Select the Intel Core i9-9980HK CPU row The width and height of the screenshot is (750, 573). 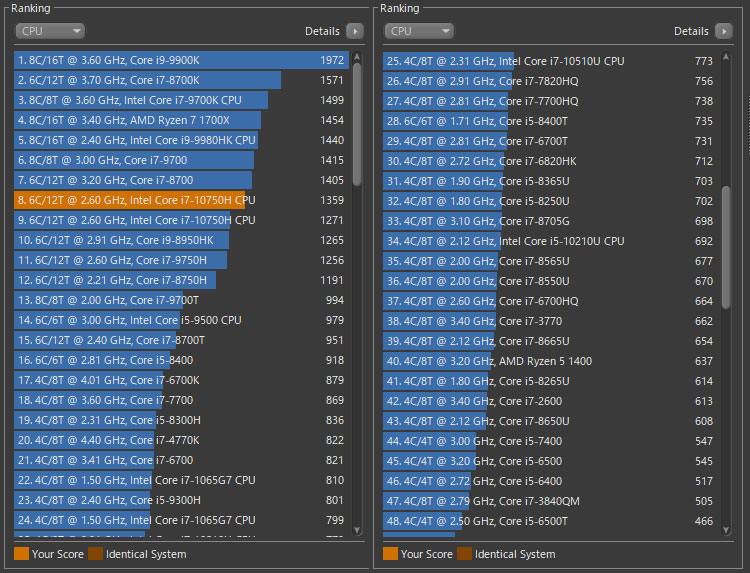(x=182, y=140)
